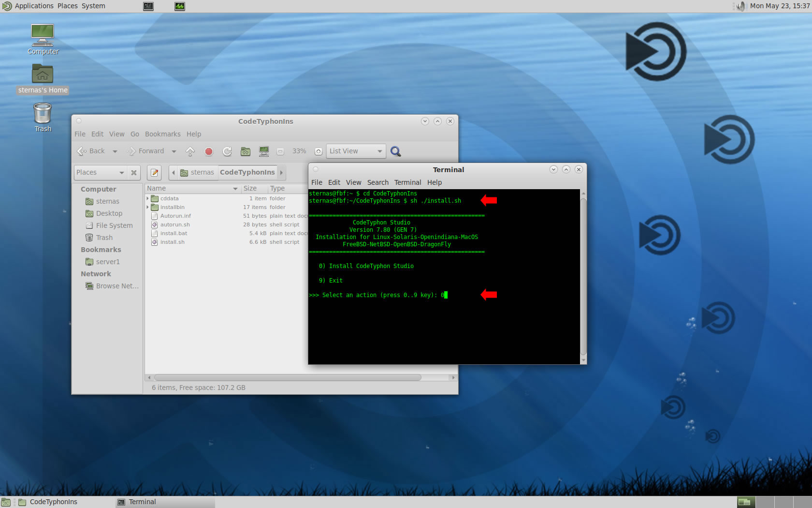Select the install.sh file
Screen dimensions: 812x508
click(x=172, y=242)
